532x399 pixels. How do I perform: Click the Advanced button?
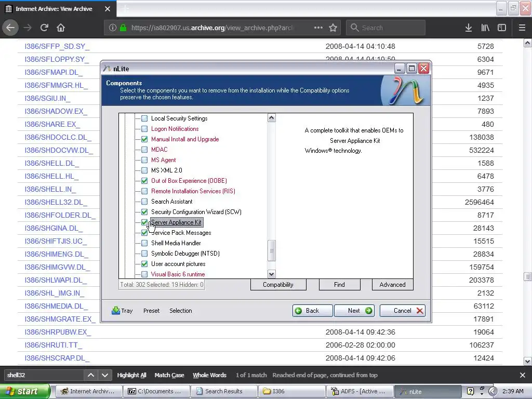point(393,285)
